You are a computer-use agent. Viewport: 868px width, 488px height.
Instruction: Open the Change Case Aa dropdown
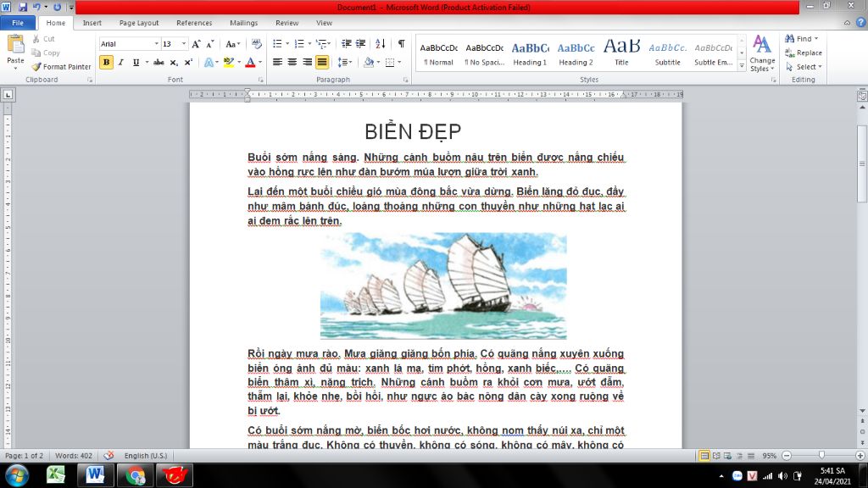(232, 44)
